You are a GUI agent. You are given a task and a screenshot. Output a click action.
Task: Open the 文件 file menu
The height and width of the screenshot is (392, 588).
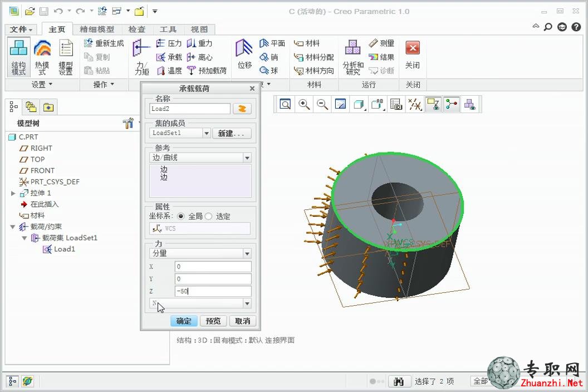click(x=21, y=30)
